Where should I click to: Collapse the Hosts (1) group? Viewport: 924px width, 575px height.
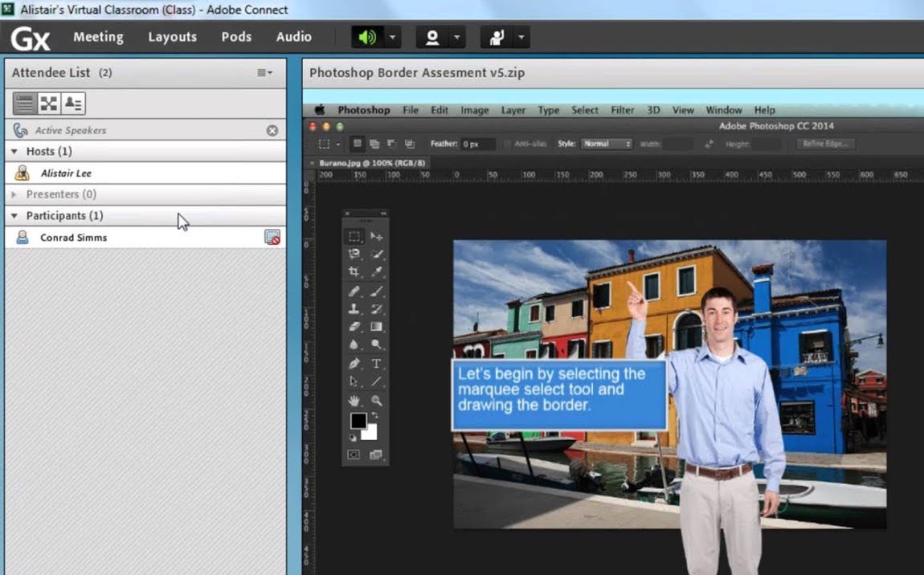click(x=14, y=151)
